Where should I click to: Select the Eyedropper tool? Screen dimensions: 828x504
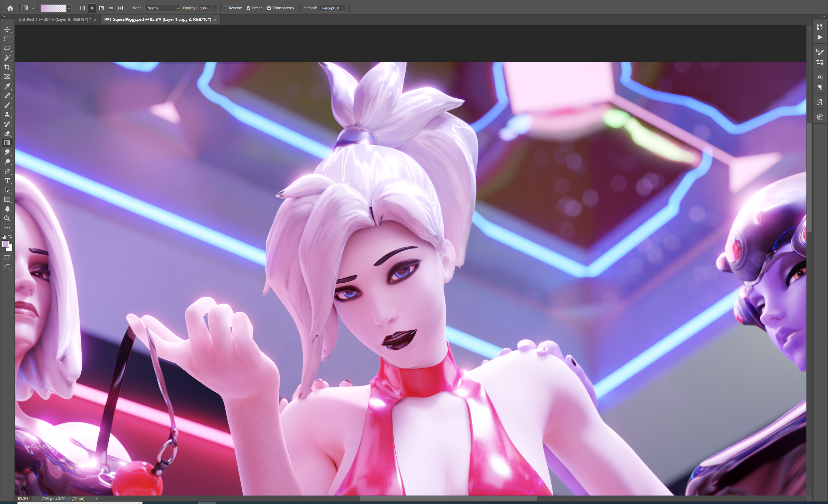(x=7, y=86)
